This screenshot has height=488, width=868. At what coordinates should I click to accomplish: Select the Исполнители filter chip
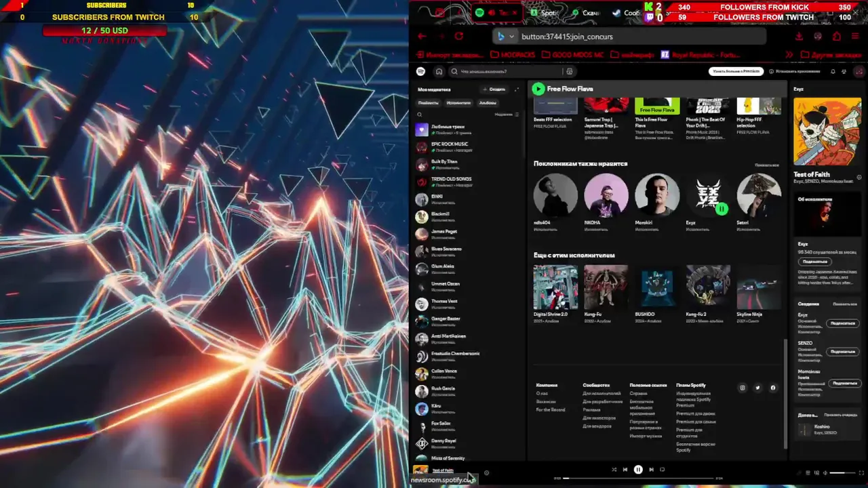point(458,103)
